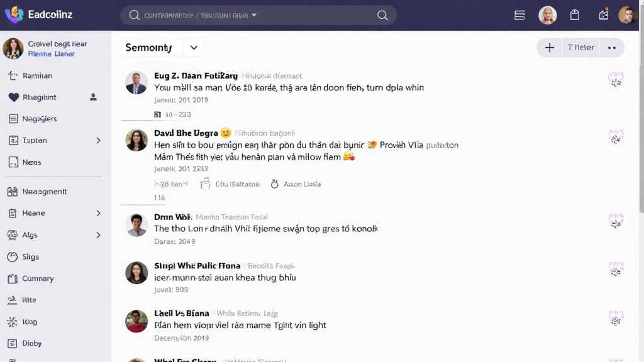This screenshot has height=362, width=644.
Task: Click the Eadcolinz app logo icon
Action: pos(14,14)
